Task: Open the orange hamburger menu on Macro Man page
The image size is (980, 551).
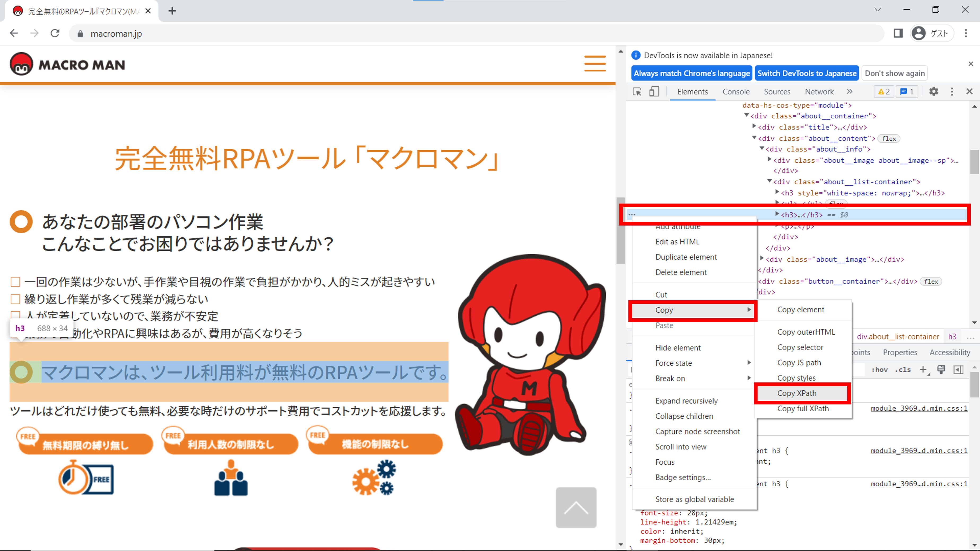Action: point(595,63)
